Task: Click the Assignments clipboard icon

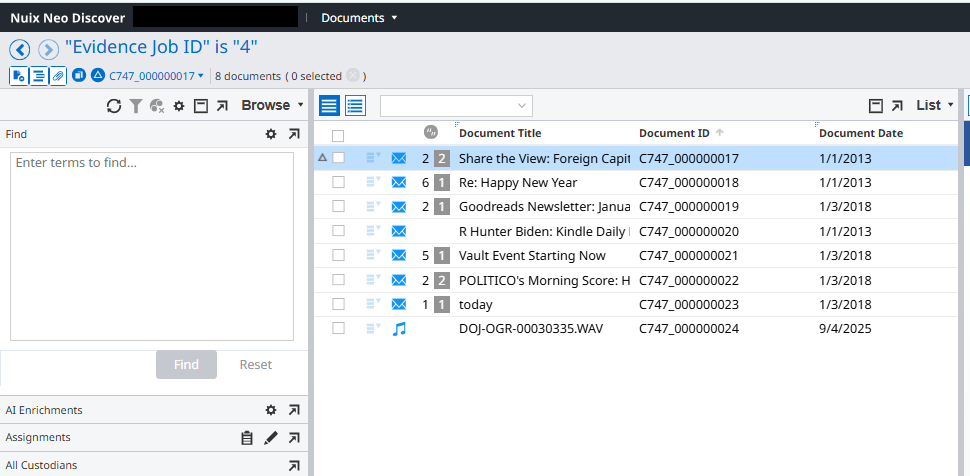Action: click(x=247, y=438)
